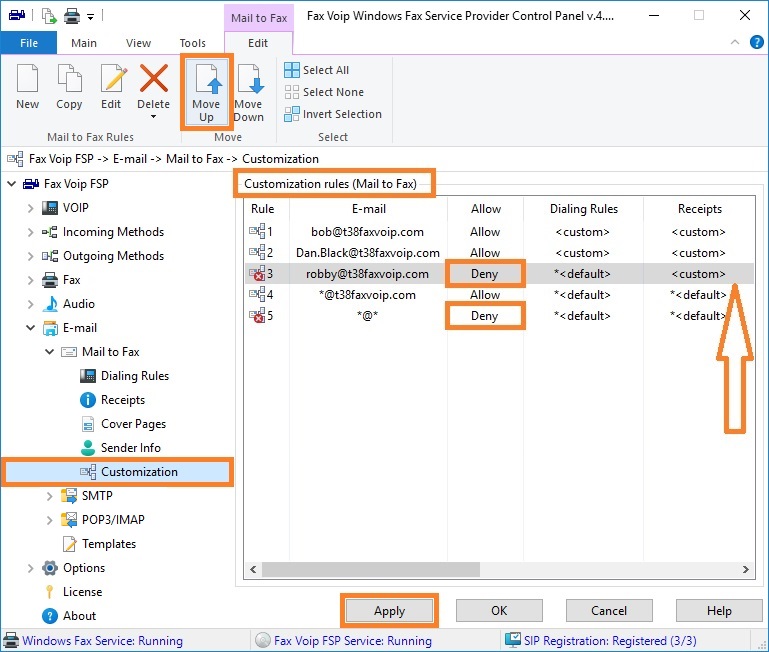Click the E-mail column header
Screen dimensions: 769x652
click(x=368, y=209)
